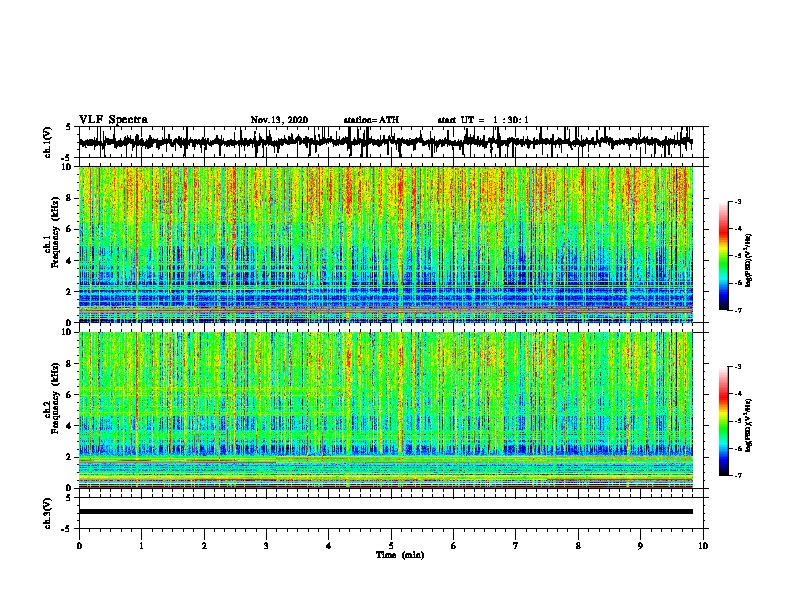
Task: Click the time axis tick label "9"
Action: 640,545
